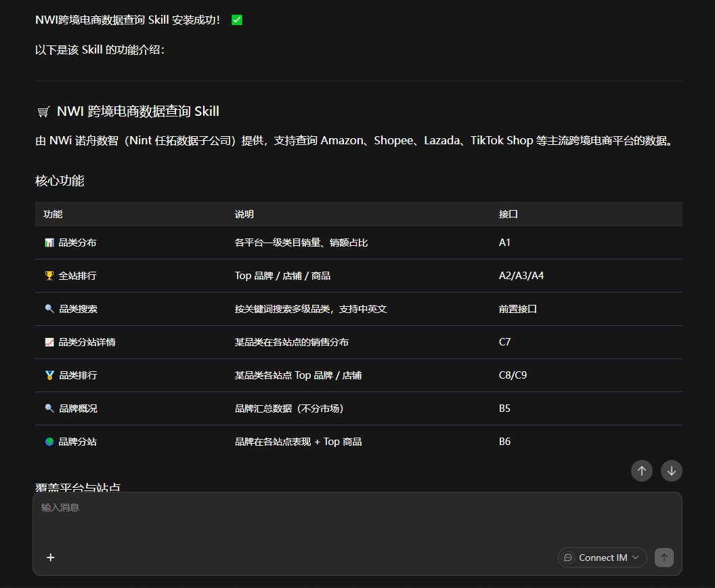The height and width of the screenshot is (588, 715).
Task: Select the 品类分布 row label
Action: (77, 243)
